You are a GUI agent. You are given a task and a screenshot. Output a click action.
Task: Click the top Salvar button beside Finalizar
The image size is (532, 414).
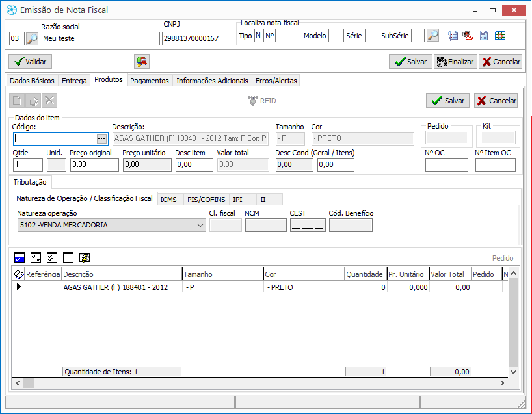click(x=410, y=61)
